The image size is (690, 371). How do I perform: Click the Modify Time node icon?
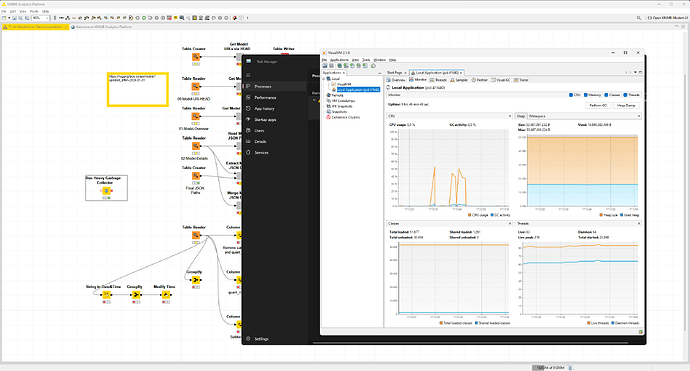[166, 295]
